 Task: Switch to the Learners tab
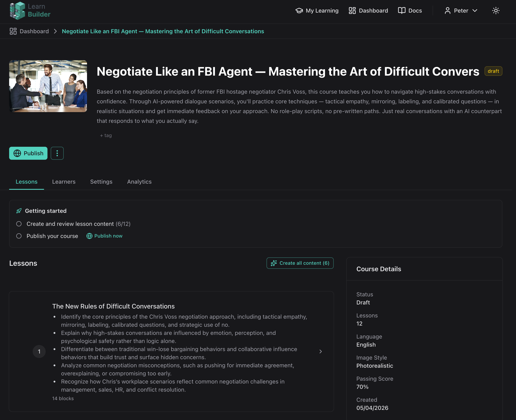click(64, 182)
